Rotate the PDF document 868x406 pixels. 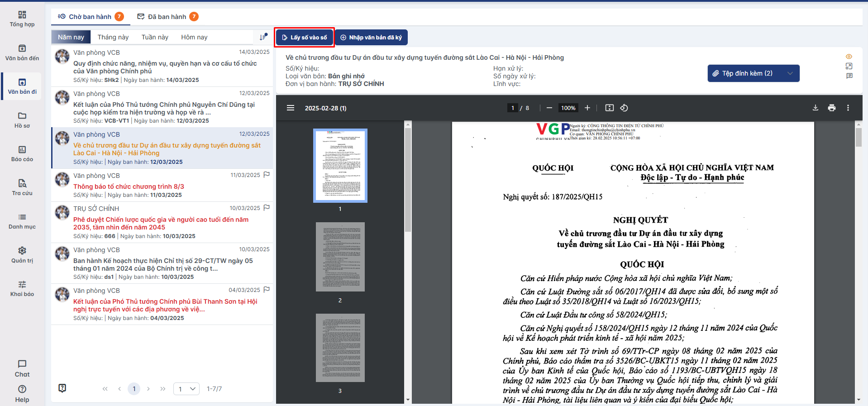[624, 108]
